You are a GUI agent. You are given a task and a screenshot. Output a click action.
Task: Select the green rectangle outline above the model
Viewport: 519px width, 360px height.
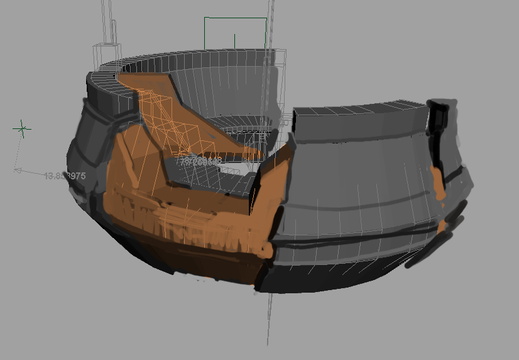click(235, 33)
